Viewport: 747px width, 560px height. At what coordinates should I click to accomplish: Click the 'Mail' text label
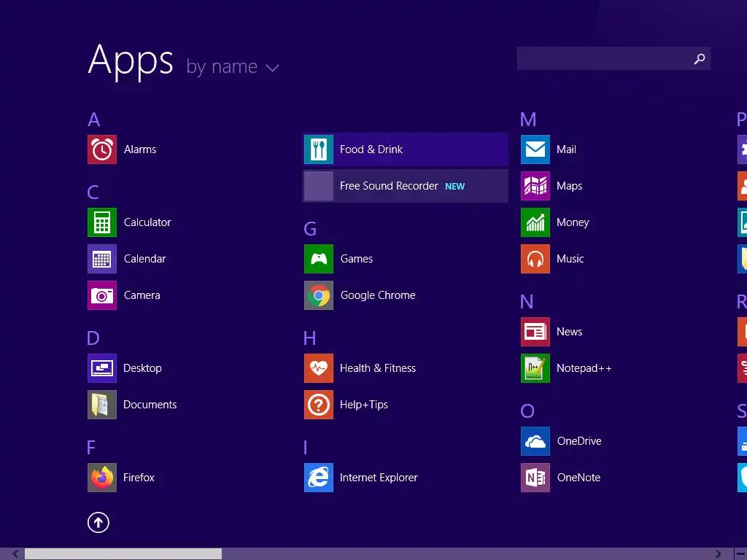click(566, 149)
